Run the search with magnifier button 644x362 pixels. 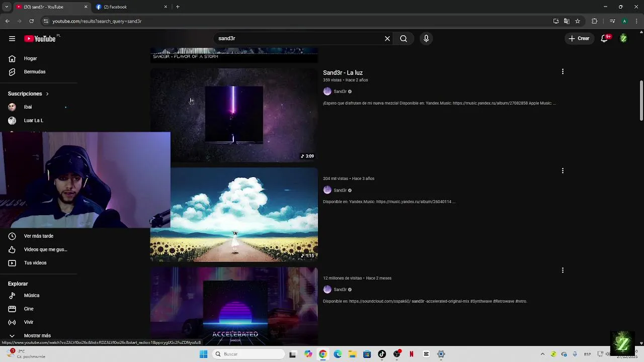404,38
